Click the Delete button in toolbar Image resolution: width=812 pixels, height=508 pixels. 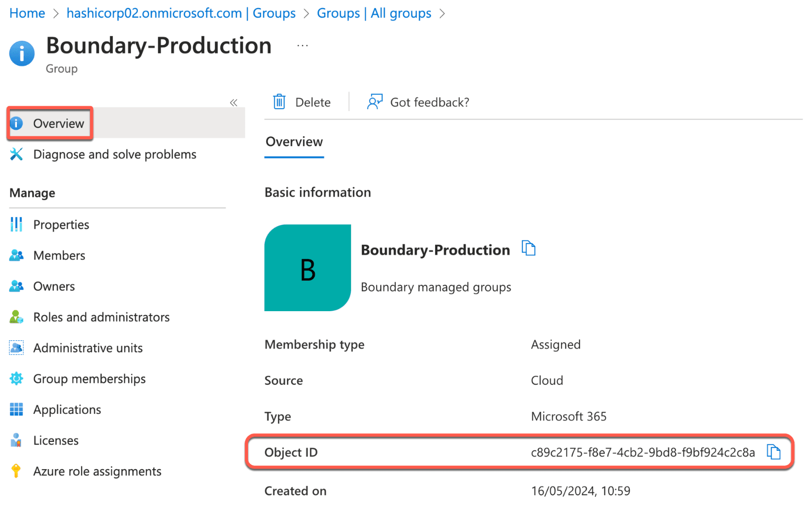301,102
